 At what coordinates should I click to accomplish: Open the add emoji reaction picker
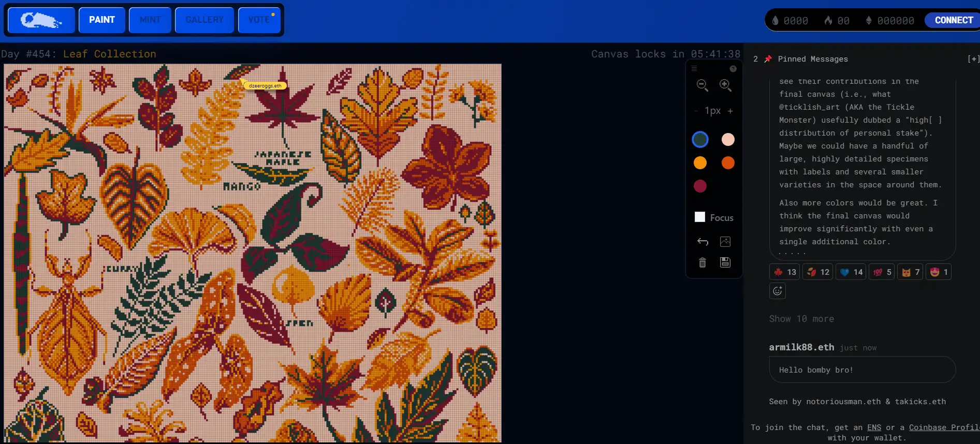(777, 291)
